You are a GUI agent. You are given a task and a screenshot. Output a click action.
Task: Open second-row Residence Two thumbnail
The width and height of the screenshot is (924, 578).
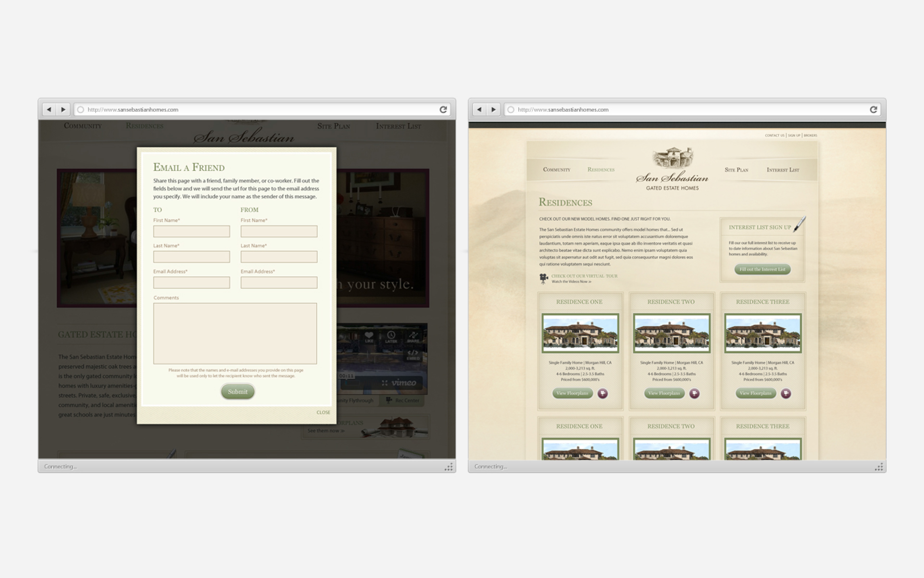(672, 449)
